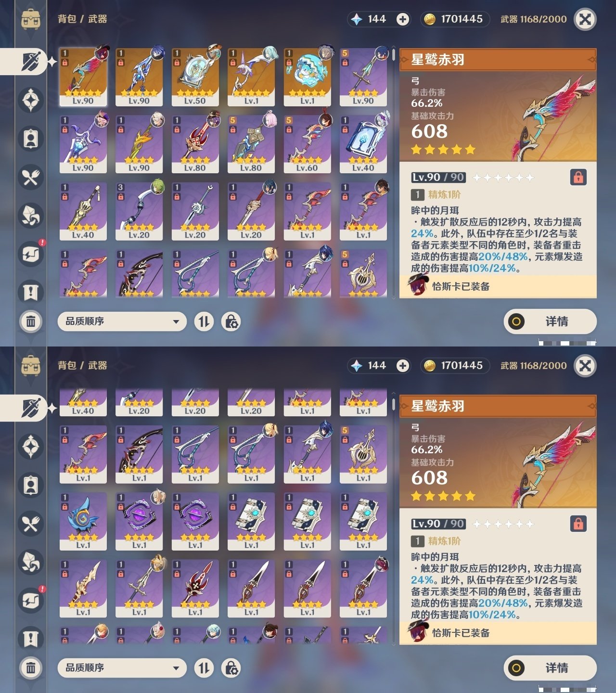Viewport: 616px width, 693px height.
Task: Click the batch lock icon in lower screenshot
Action: 231,668
